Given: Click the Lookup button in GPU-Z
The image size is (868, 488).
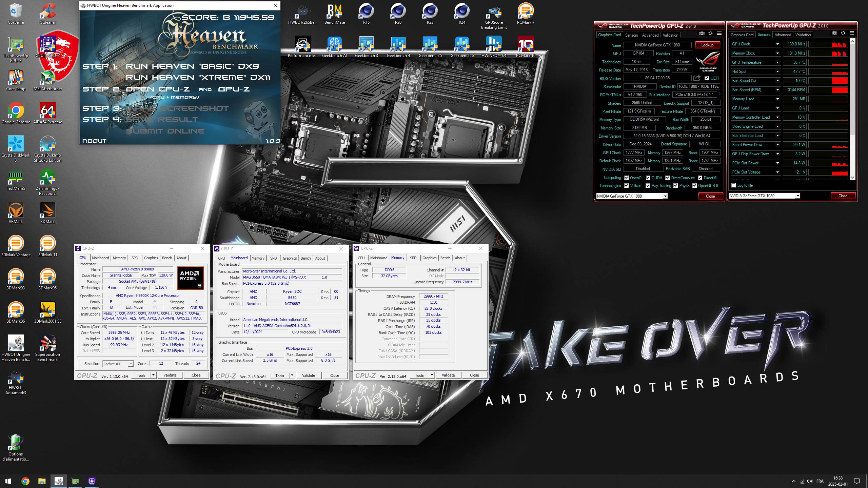Looking at the screenshot, I should (x=707, y=45).
